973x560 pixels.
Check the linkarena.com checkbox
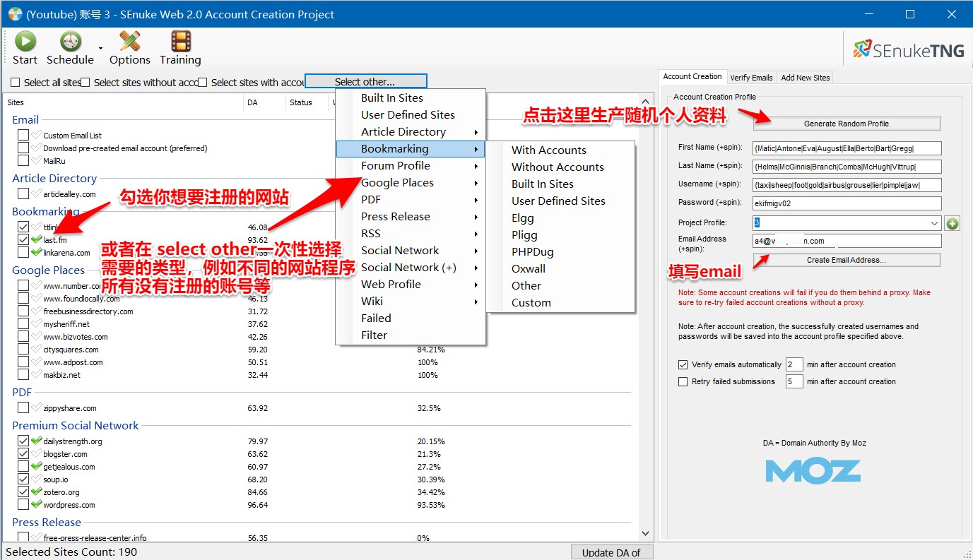(x=23, y=253)
